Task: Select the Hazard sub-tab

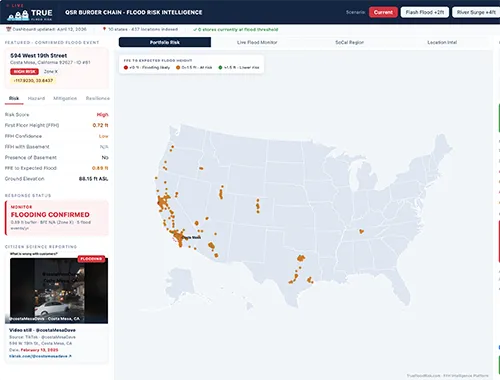Action: [x=36, y=98]
